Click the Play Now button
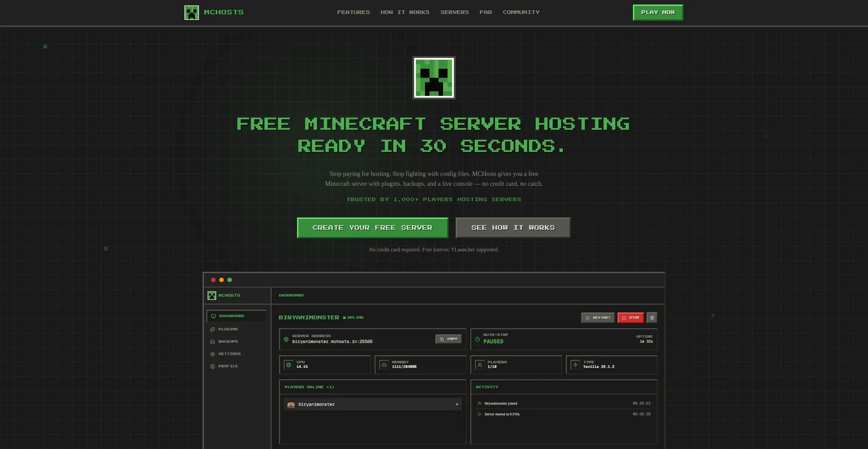The height and width of the screenshot is (449, 868). point(658,13)
